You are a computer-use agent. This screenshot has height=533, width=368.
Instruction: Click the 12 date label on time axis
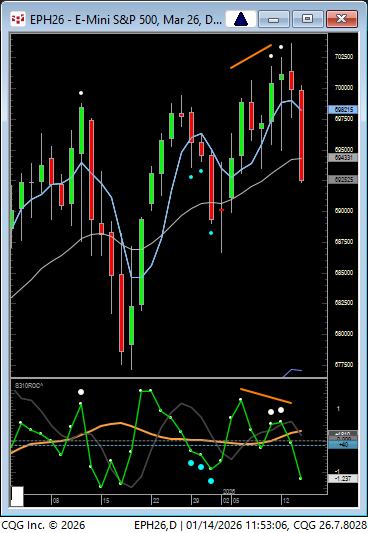(286, 500)
